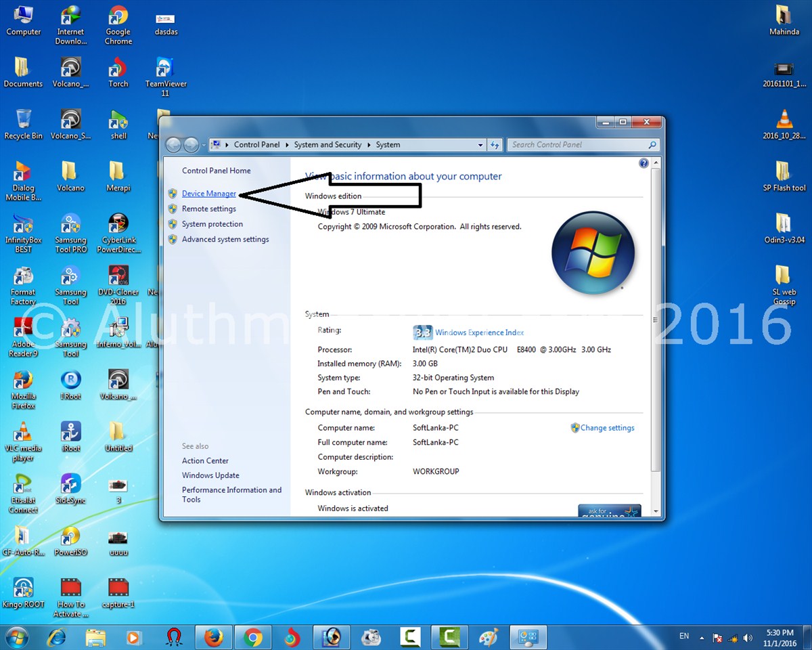The image size is (812, 650).
Task: Open Remote settings link
Action: (x=209, y=209)
